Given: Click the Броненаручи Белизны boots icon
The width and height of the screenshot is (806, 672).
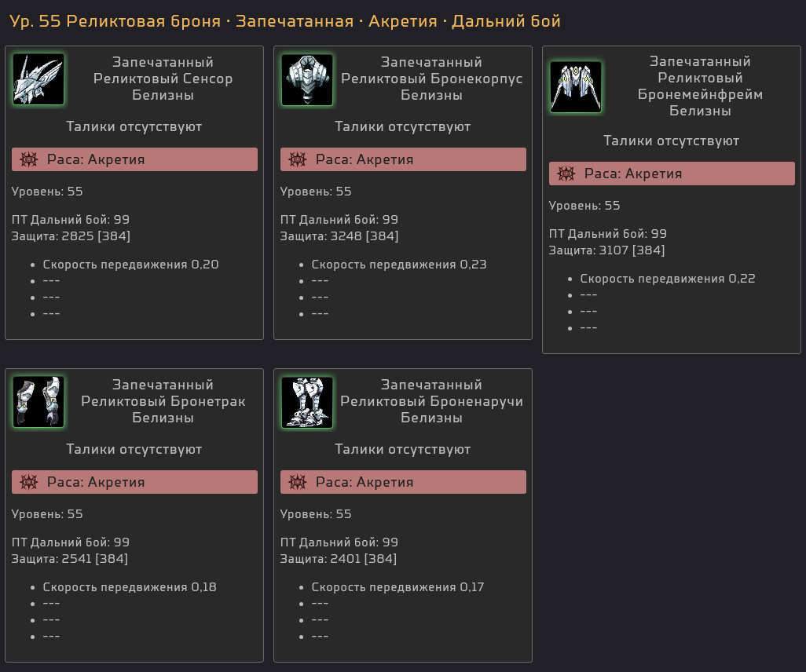Looking at the screenshot, I should [x=307, y=402].
